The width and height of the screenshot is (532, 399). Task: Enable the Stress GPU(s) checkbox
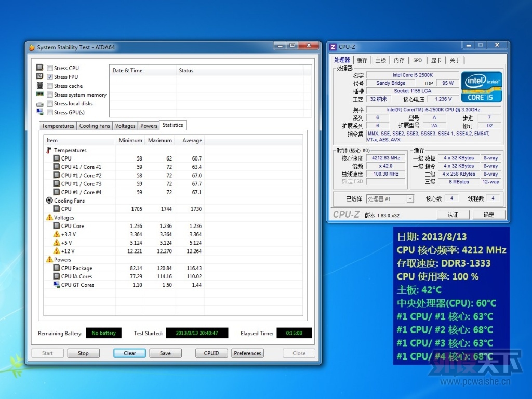50,112
